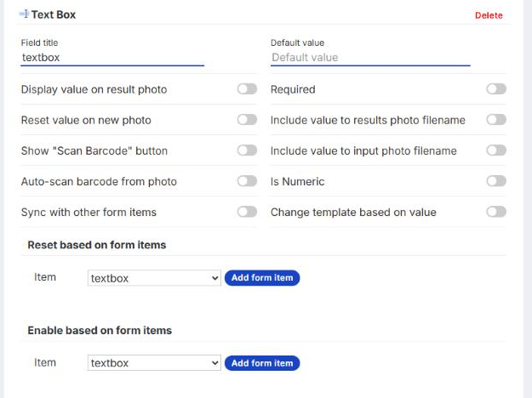Viewport: 532px width, 398px height.
Task: Toggle Reset value on new photo
Action: coord(247,120)
